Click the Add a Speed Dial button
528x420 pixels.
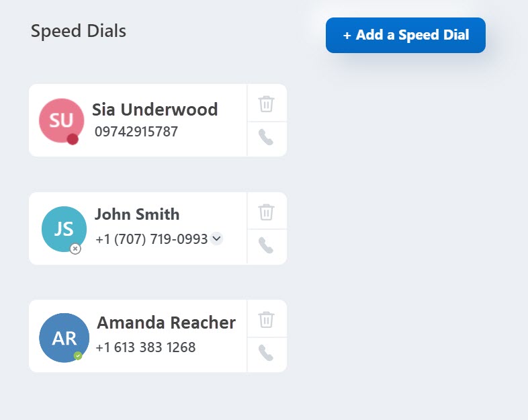coord(406,35)
